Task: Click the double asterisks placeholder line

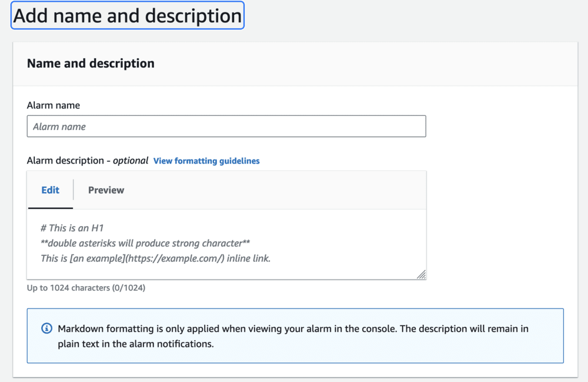Action: click(146, 243)
